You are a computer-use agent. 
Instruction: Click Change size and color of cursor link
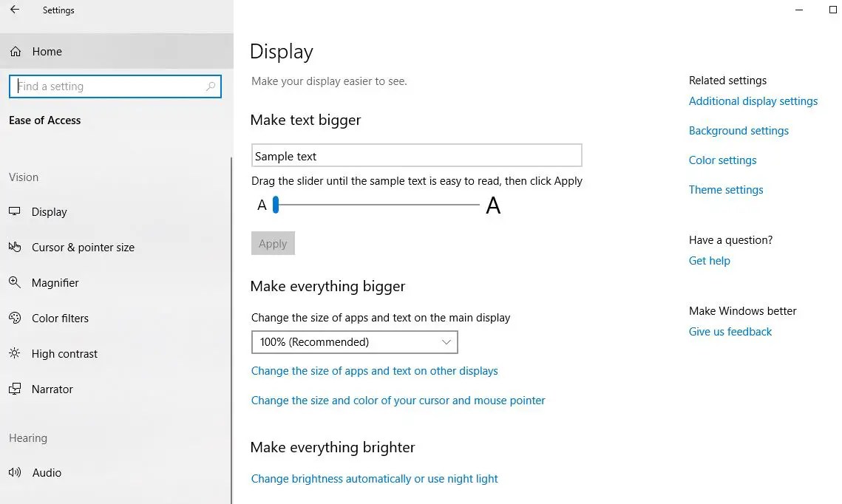tap(398, 401)
